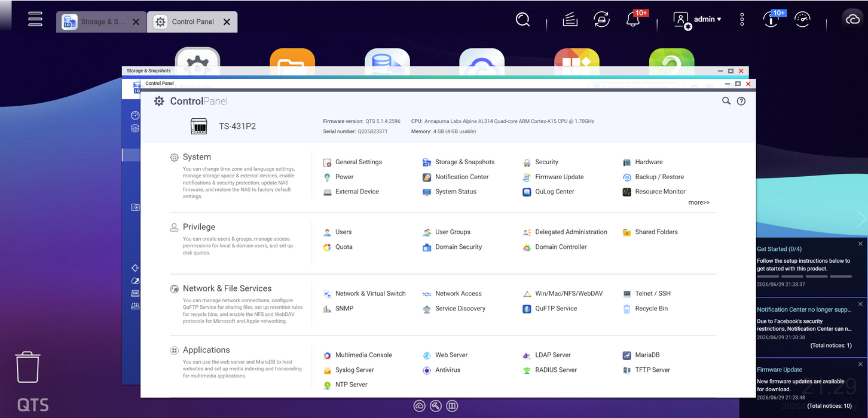Open background tasks icon in top bar
This screenshot has width=868, height=418.
[570, 20]
